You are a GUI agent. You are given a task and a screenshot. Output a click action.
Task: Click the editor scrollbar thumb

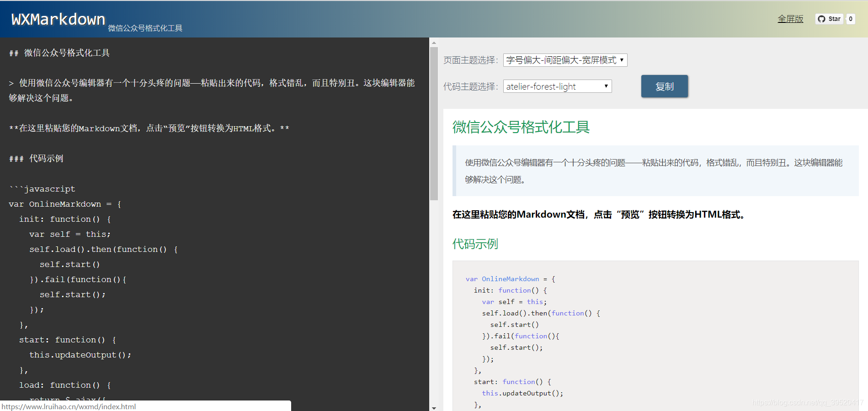[434, 123]
